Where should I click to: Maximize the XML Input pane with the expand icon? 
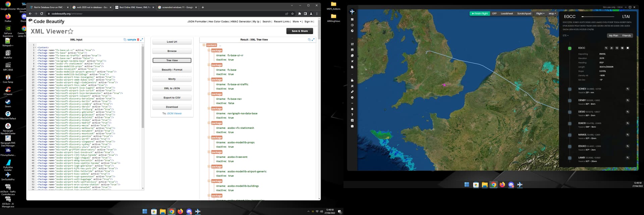(x=142, y=40)
